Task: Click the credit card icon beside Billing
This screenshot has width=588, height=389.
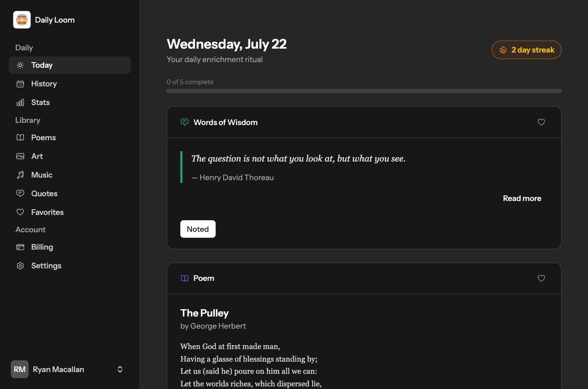Action: pos(20,247)
